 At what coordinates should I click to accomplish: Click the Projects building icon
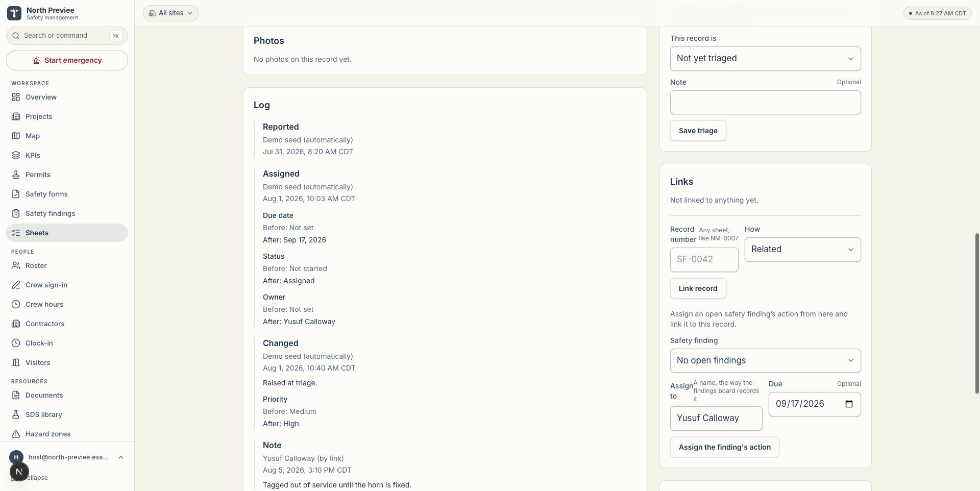(16, 116)
